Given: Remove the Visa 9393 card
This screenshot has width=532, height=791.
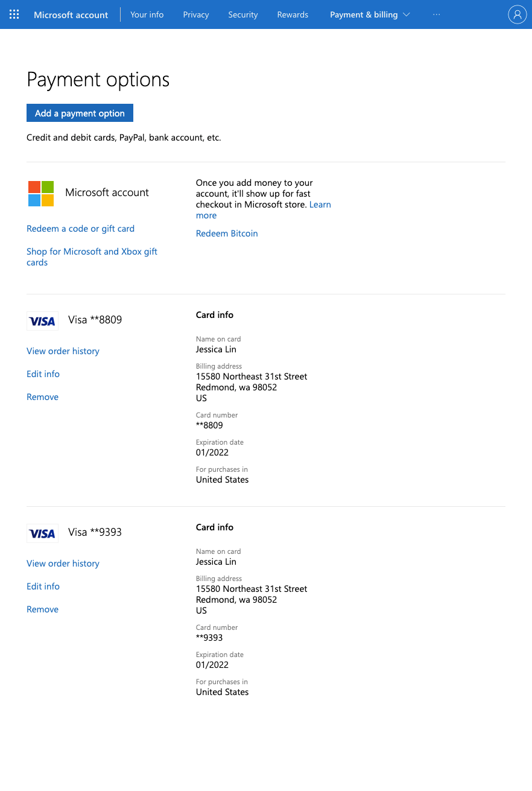Looking at the screenshot, I should [x=42, y=609].
